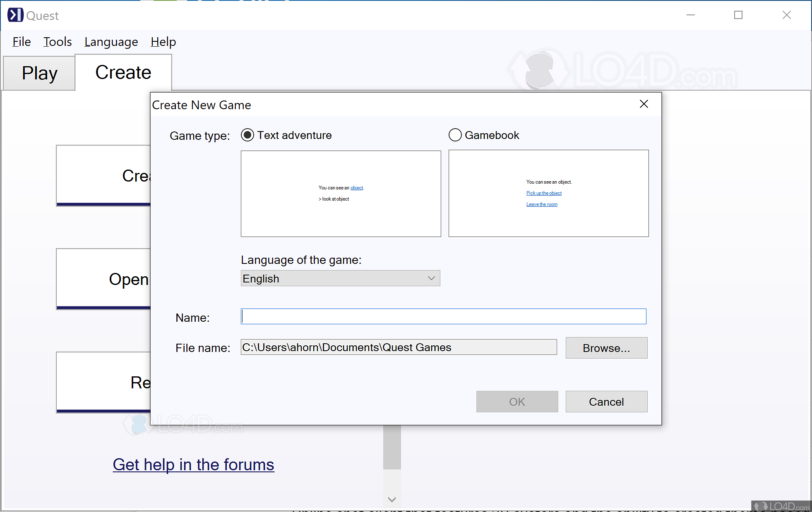Minimize the Quest window
Screen dimensions: 812x512
click(690, 15)
